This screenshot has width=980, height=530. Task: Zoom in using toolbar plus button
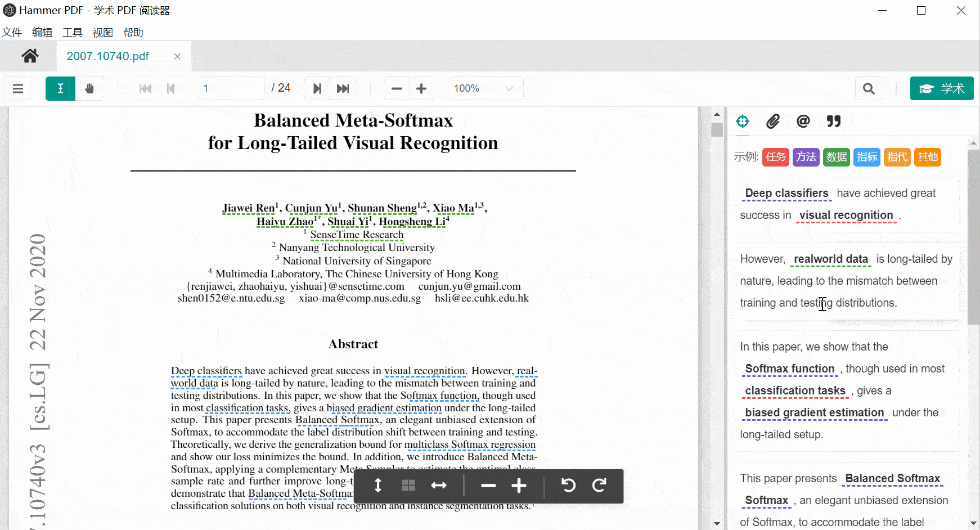(421, 88)
